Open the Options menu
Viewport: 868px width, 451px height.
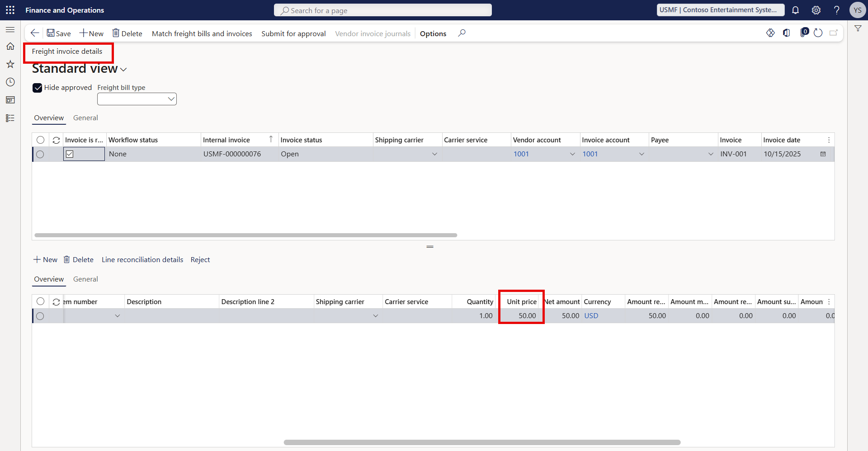433,33
